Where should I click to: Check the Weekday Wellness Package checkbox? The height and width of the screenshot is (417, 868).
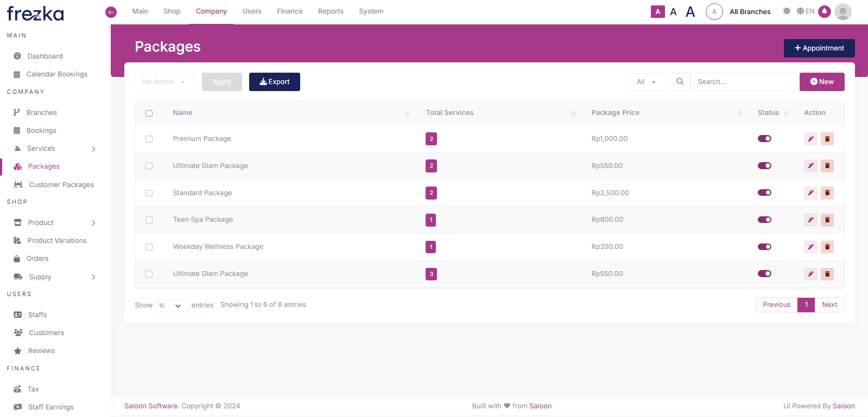(x=149, y=247)
